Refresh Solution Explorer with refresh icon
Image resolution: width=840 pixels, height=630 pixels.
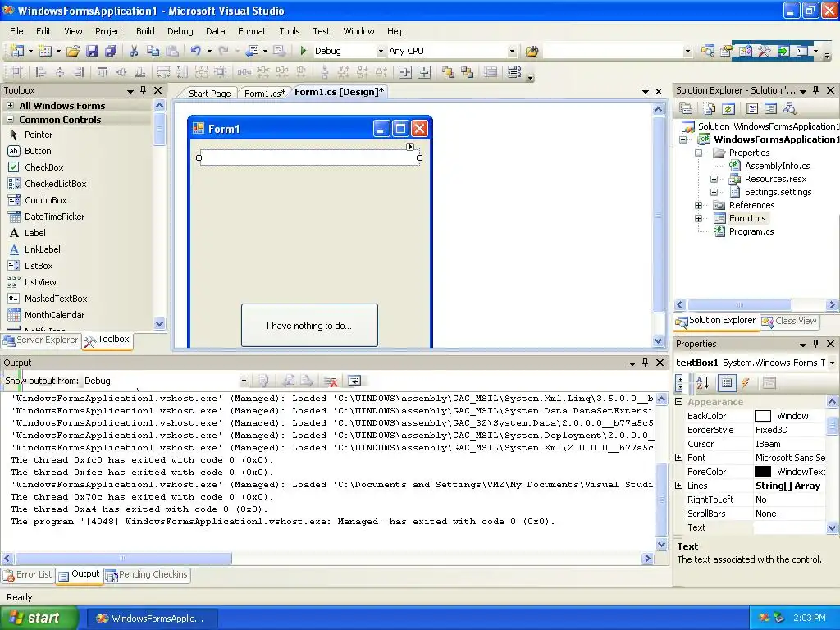click(728, 109)
